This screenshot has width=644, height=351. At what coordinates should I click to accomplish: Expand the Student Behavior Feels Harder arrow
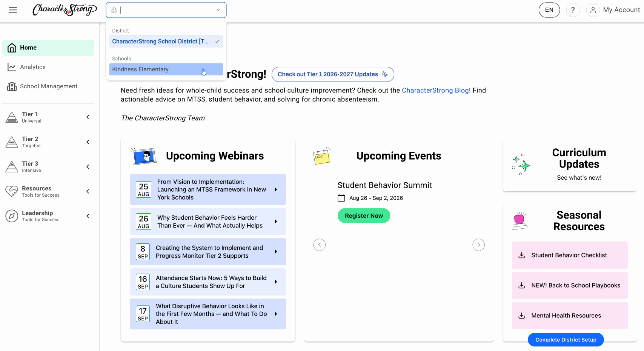click(276, 222)
